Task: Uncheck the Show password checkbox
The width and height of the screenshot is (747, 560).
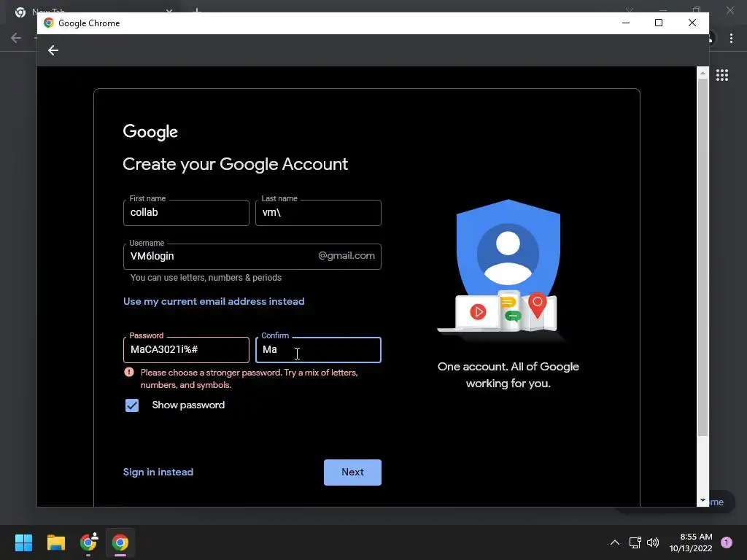Action: (x=132, y=405)
